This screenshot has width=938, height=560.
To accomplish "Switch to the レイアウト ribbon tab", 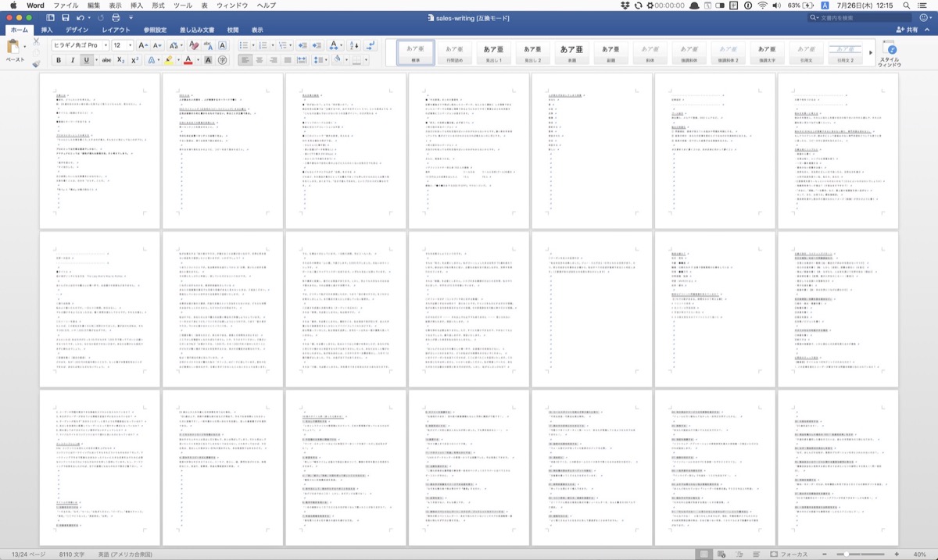I will click(x=116, y=30).
